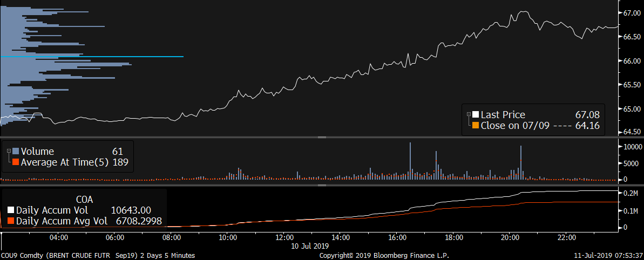
Task: Click the 10:00 time axis label
Action: [228, 237]
